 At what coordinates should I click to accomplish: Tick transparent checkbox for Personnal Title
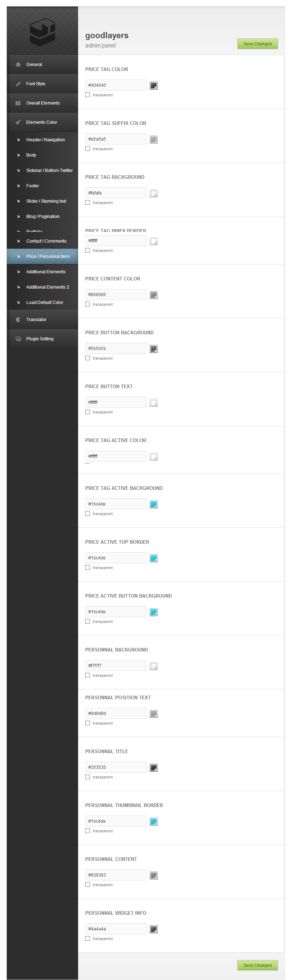[x=87, y=777]
